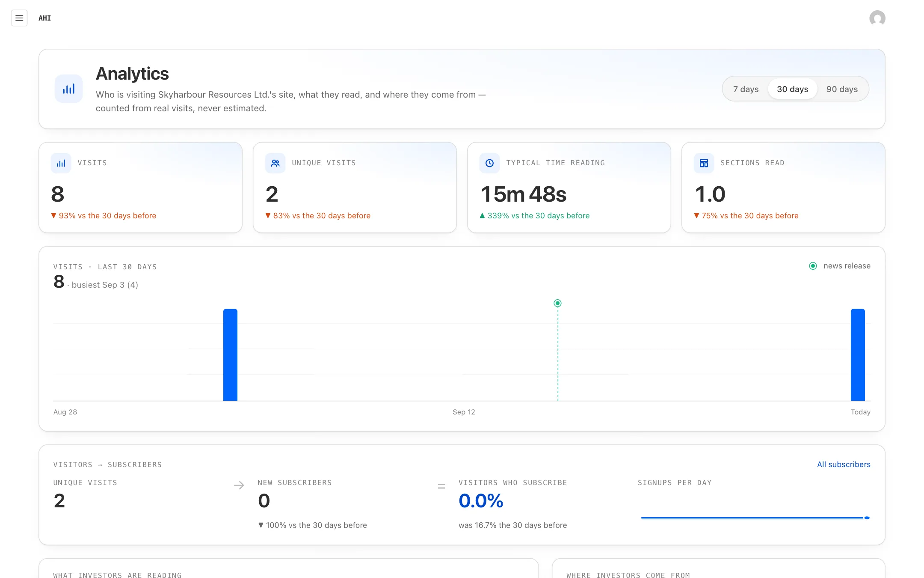
Task: Click the Today visits bar
Action: click(x=858, y=355)
